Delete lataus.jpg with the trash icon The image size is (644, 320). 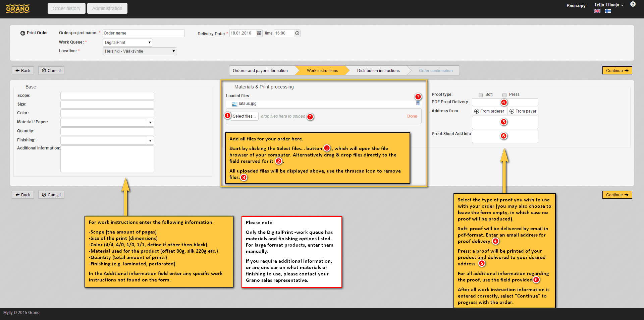418,104
